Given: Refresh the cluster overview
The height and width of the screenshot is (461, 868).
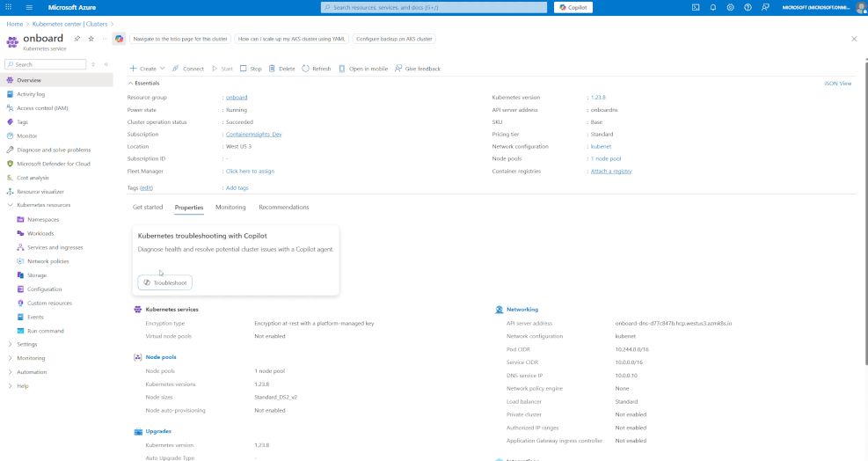Looking at the screenshot, I should coord(316,69).
